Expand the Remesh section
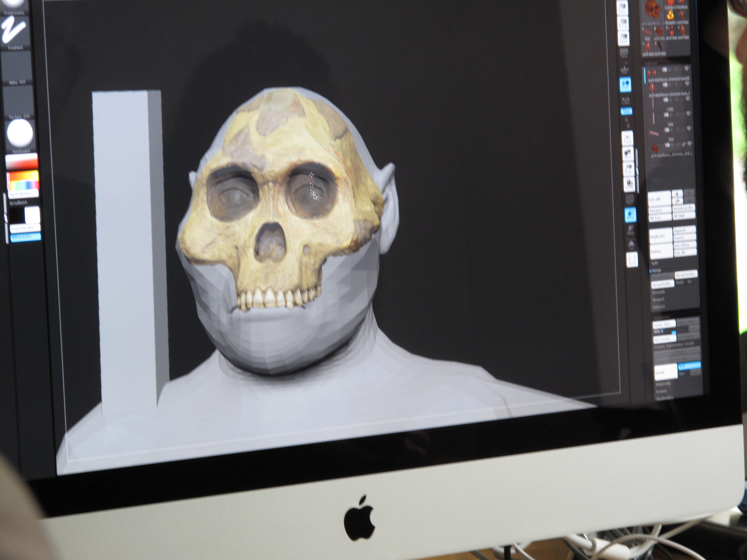 pyautogui.click(x=659, y=292)
